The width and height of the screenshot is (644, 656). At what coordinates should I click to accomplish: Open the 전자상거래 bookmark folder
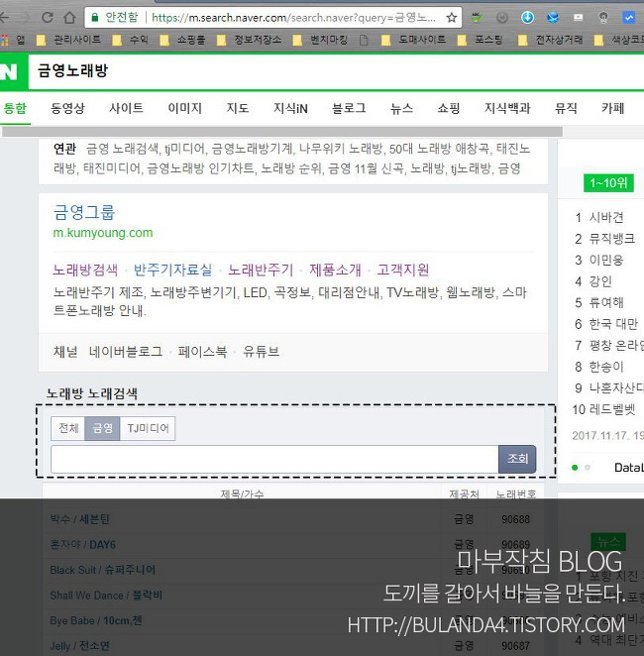tap(550, 40)
